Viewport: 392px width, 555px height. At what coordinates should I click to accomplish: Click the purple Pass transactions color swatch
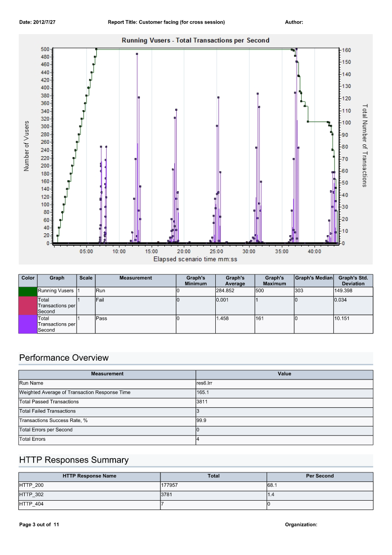28,324
